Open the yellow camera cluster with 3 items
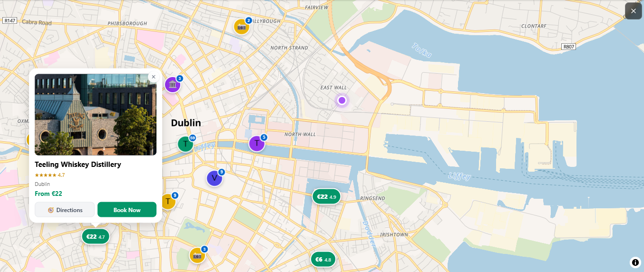The width and height of the screenshot is (644, 272). (x=198, y=255)
